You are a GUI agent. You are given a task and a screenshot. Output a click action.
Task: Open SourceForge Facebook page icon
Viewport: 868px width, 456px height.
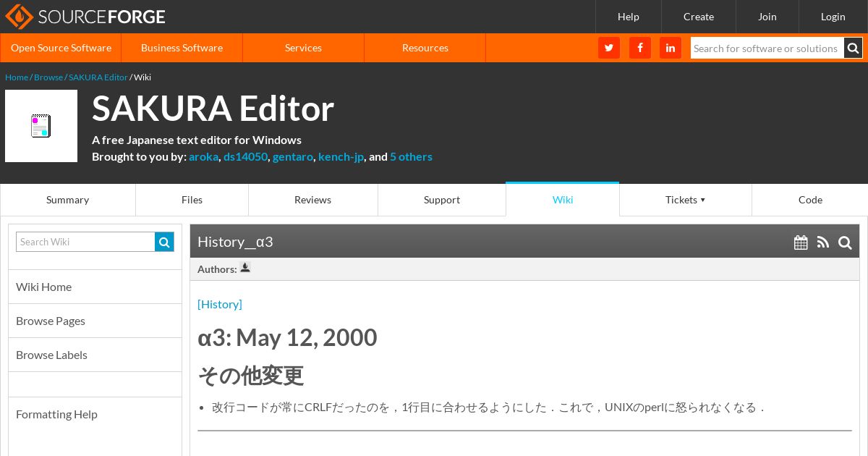click(x=640, y=48)
